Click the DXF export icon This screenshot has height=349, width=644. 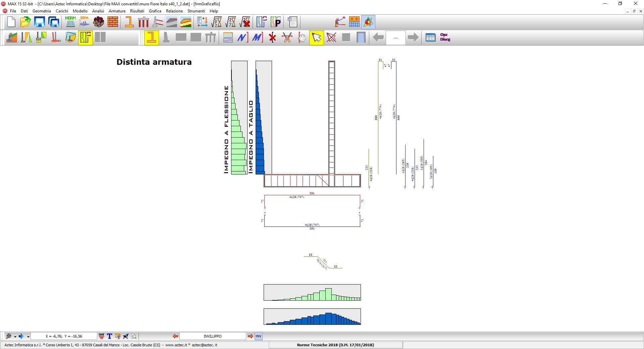(x=101, y=336)
